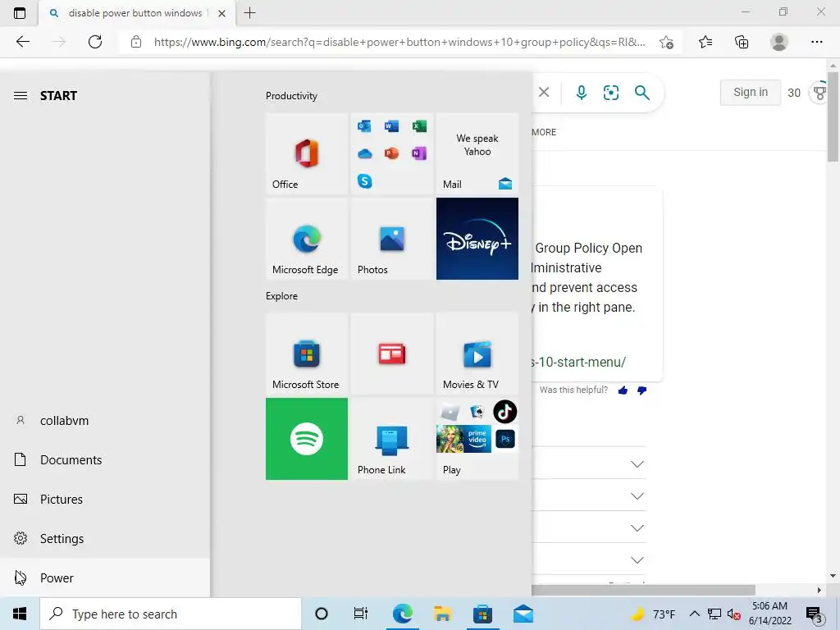The height and width of the screenshot is (630, 840).
Task: Open the Movies & TV tile
Action: pos(477,354)
